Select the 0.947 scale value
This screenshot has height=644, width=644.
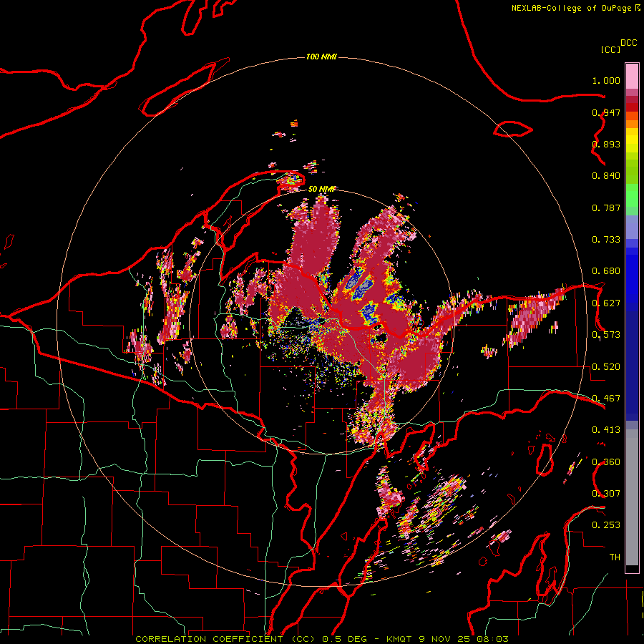coord(606,112)
